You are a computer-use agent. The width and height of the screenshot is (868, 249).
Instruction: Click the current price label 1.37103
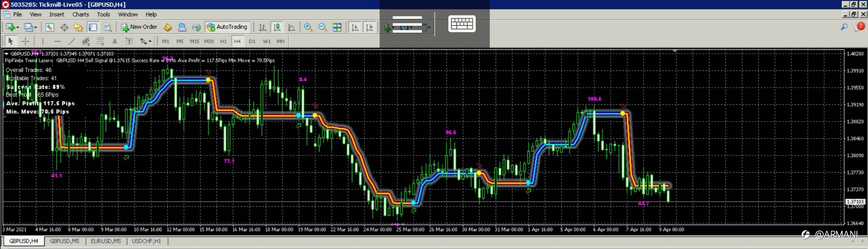pos(855,202)
